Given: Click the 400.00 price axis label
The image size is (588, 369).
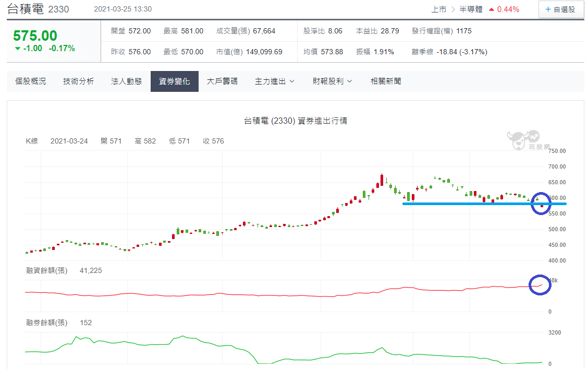Looking at the screenshot, I should [x=557, y=260].
